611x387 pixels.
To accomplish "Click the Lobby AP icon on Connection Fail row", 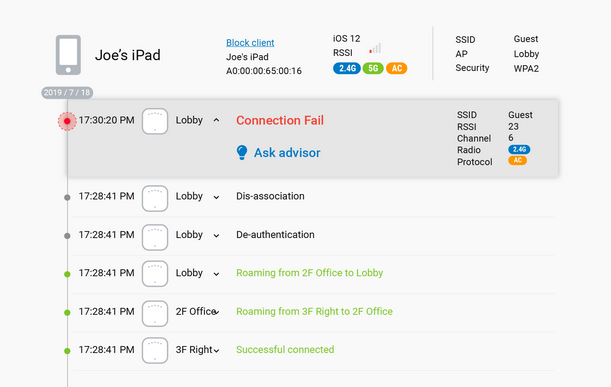I will [155, 121].
